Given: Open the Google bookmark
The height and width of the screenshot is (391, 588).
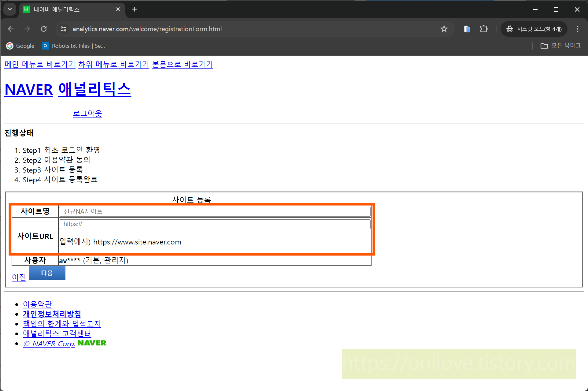Looking at the screenshot, I should [x=20, y=46].
